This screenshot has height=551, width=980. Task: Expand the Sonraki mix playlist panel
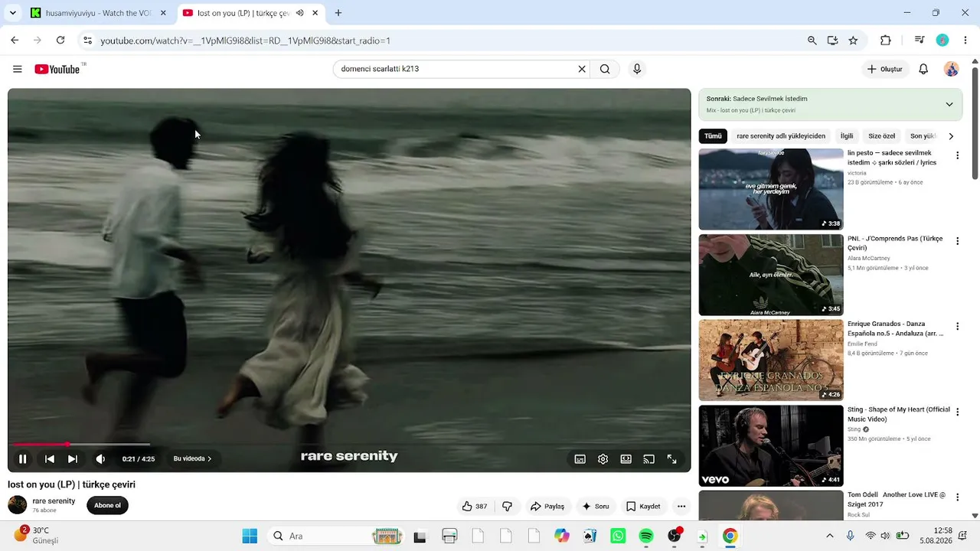click(x=949, y=104)
